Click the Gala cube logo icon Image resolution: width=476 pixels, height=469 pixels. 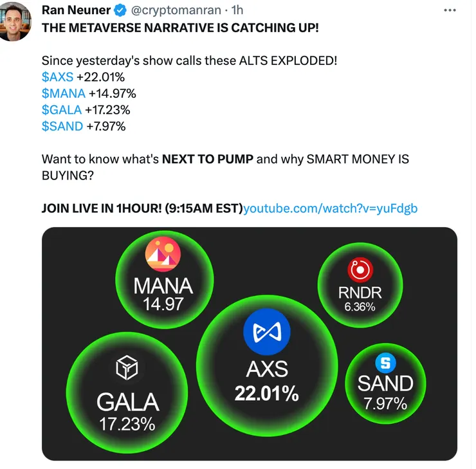coord(127,368)
